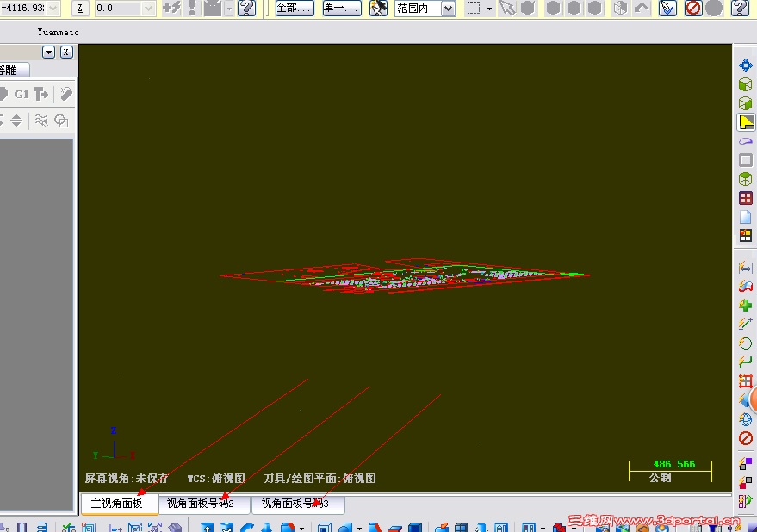Select the rectangle window selection icon
Image resolution: width=757 pixels, height=532 pixels.
(474, 9)
